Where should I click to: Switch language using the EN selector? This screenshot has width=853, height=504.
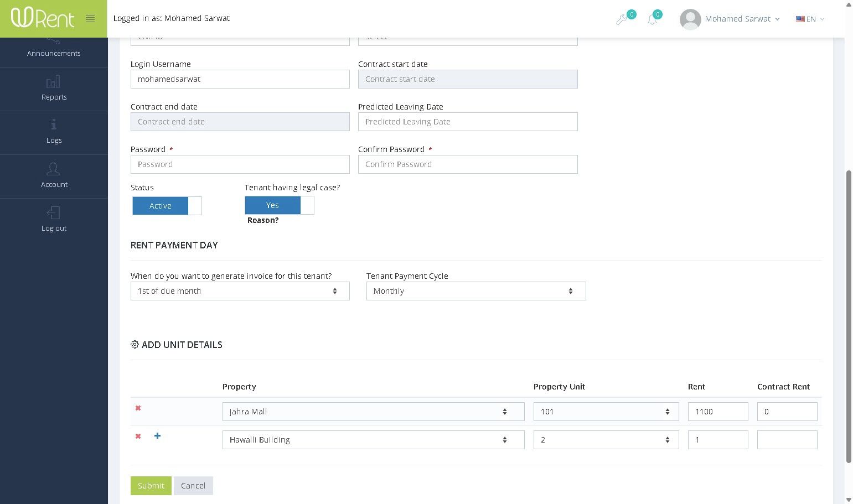click(810, 19)
